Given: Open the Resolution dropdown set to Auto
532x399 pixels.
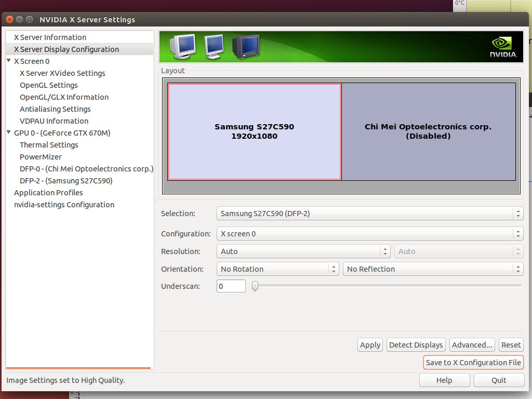Looking at the screenshot, I should click(303, 251).
